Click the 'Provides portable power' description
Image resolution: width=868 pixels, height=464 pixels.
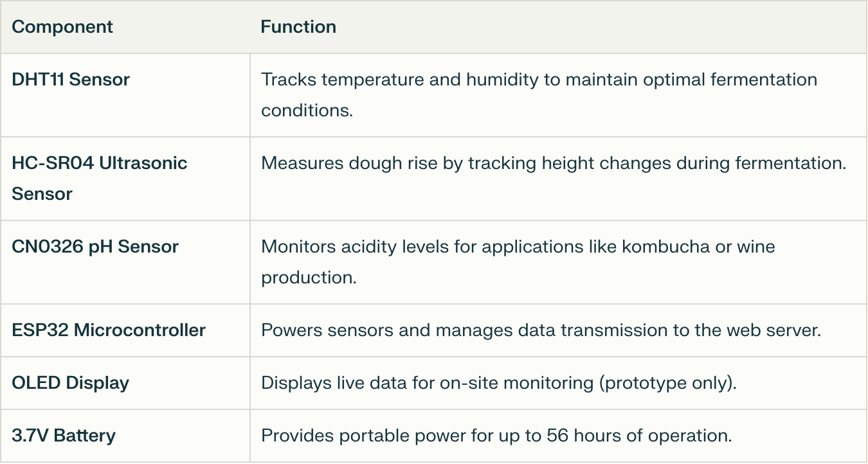[496, 436]
